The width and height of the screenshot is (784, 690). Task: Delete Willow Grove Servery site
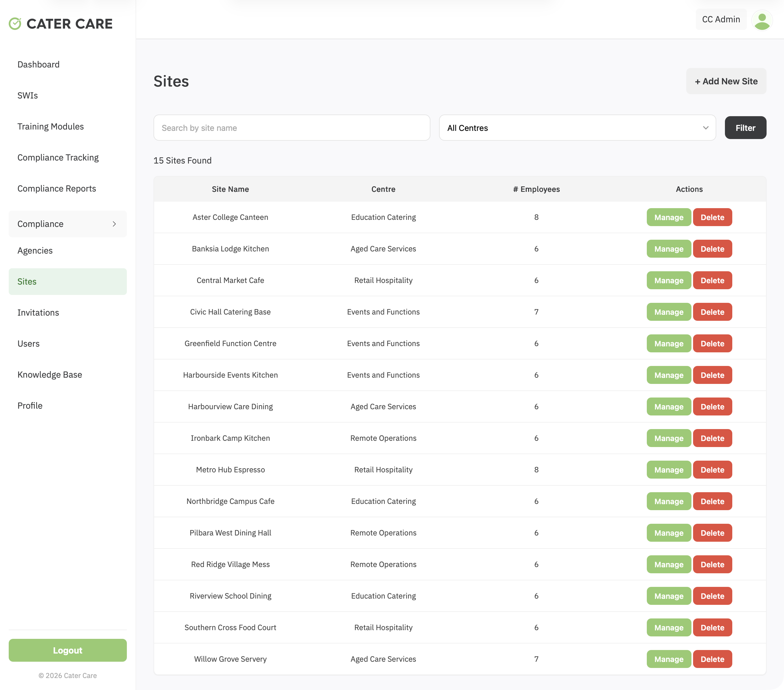coord(712,659)
